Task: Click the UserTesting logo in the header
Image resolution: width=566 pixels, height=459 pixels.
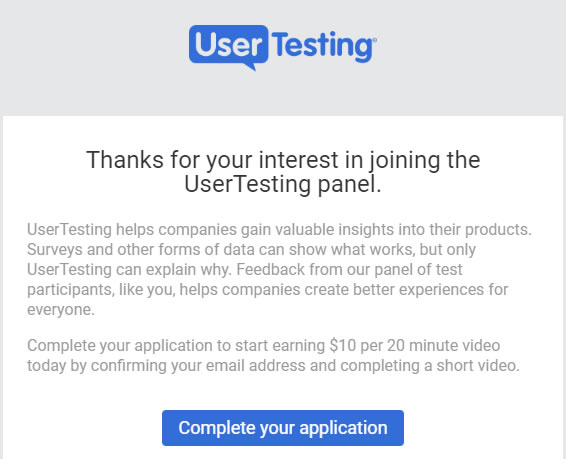Action: pos(283,48)
